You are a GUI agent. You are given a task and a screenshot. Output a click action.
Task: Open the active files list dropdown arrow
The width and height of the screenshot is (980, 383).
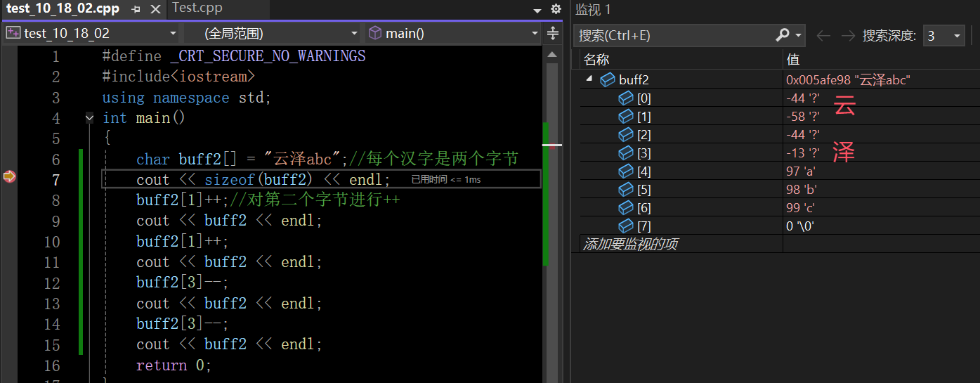[537, 11]
